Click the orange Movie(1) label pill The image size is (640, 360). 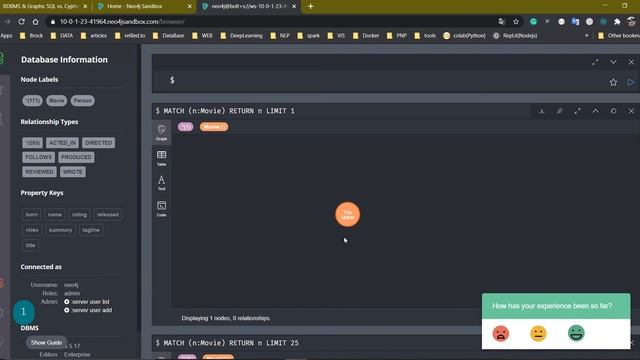pos(214,127)
